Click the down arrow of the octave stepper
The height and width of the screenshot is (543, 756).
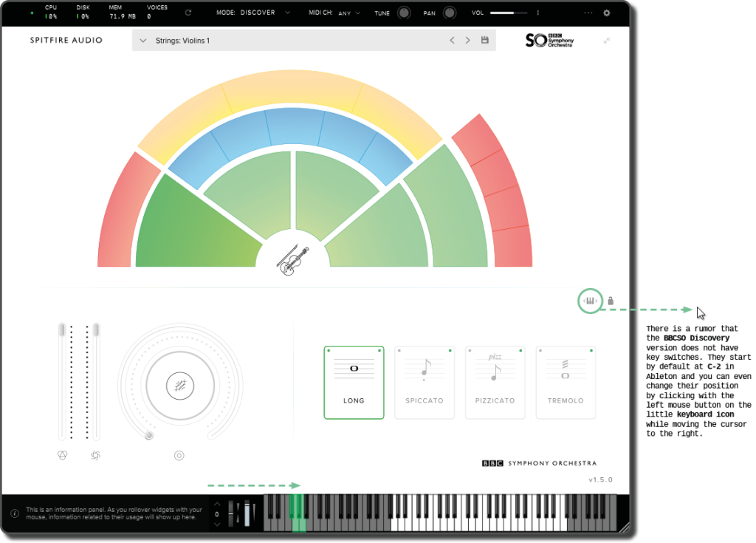[x=217, y=525]
